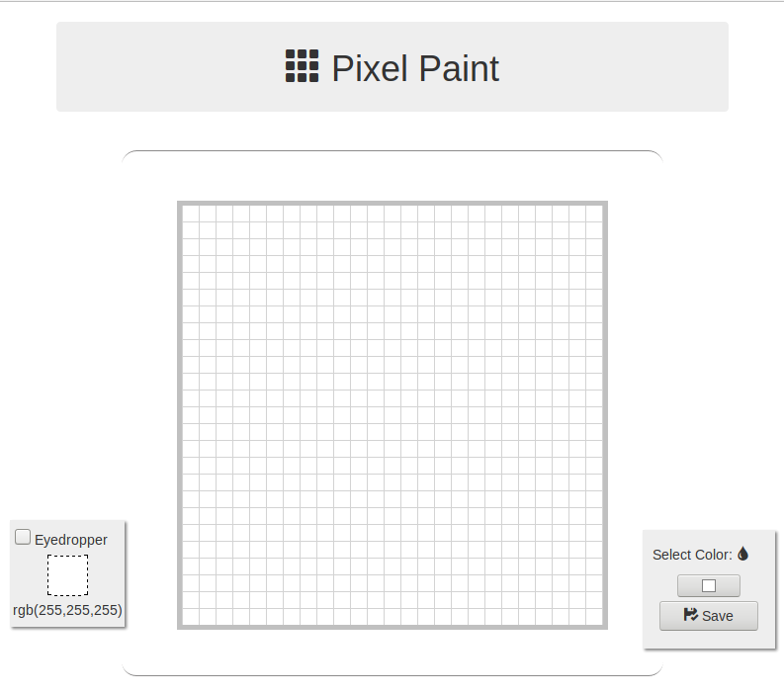784x696 pixels.
Task: Enable the Eyedropper checkbox
Action: [23, 537]
